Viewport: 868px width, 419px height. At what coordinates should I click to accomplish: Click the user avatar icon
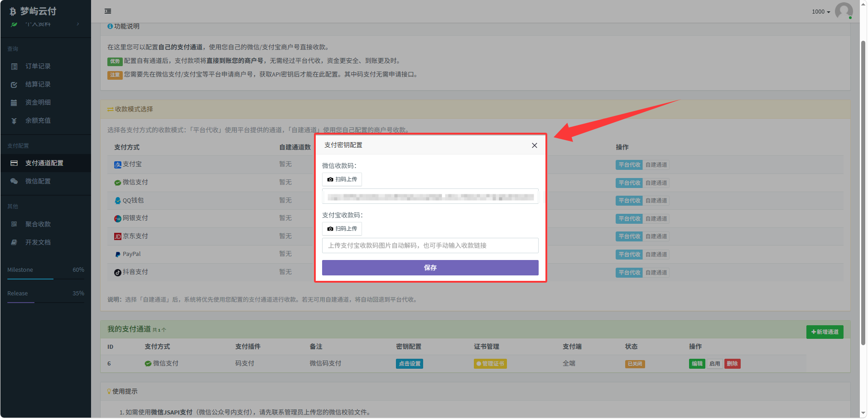point(844,11)
